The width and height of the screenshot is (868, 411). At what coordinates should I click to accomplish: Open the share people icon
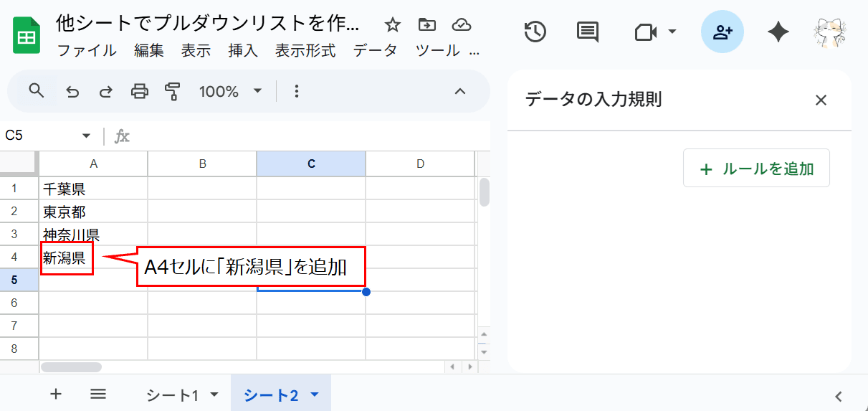[x=722, y=32]
